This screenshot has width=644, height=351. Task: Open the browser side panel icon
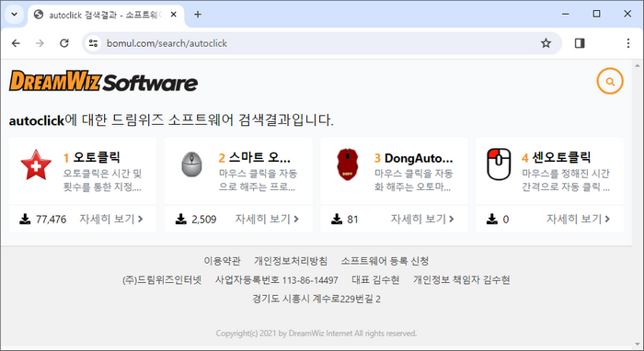click(x=580, y=43)
